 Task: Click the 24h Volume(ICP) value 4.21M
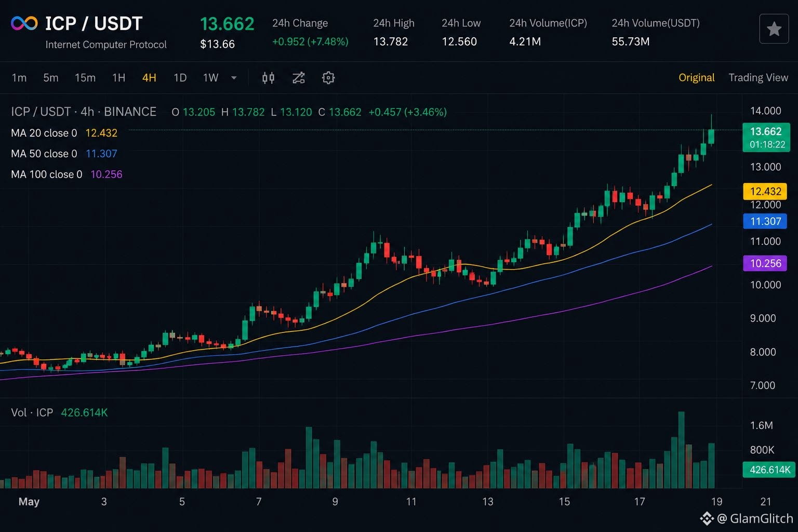525,42
